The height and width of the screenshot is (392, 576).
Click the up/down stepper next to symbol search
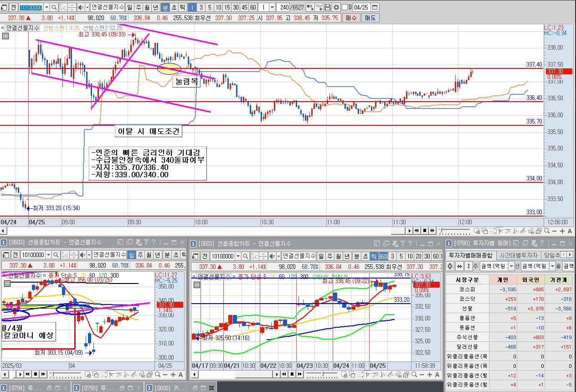point(72,7)
